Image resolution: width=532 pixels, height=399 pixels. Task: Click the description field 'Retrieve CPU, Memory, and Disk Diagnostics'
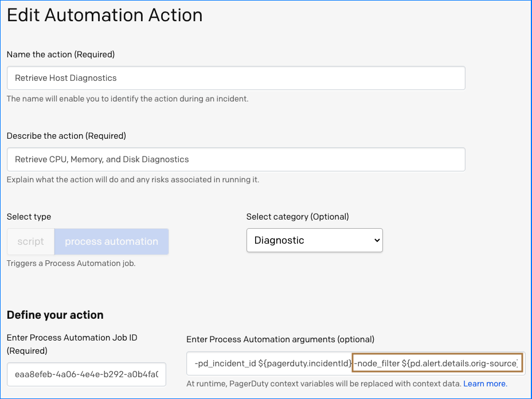tap(236, 159)
